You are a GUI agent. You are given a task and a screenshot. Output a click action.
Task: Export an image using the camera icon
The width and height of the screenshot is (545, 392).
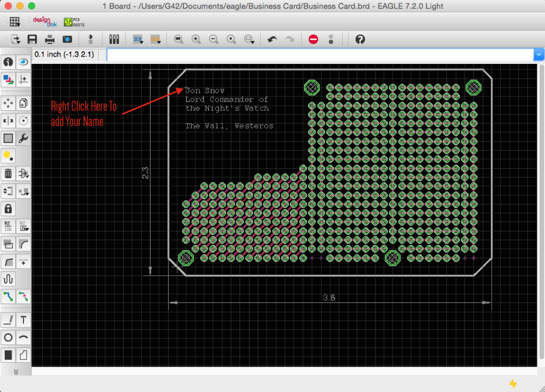67,39
